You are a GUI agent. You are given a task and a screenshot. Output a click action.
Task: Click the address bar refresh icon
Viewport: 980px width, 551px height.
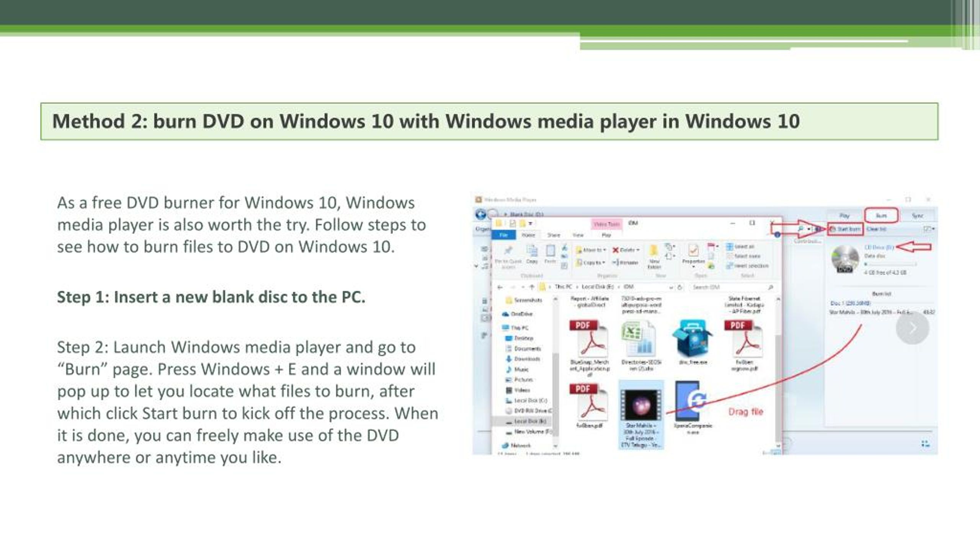click(680, 287)
